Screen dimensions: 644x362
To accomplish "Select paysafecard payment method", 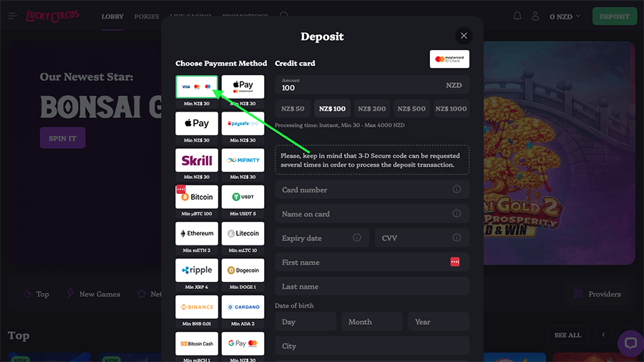I will click(243, 123).
